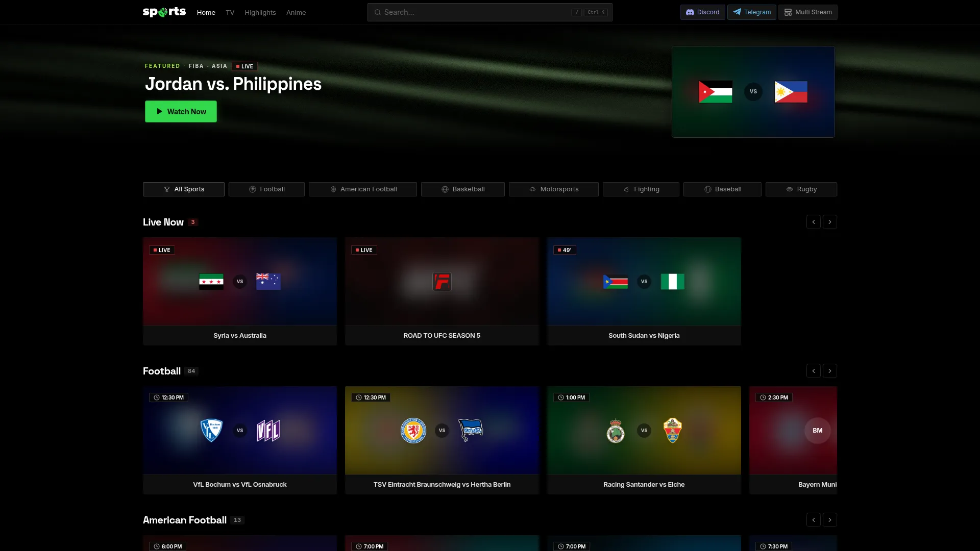Click Braunschweig vs Hertha Berlin title
The image size is (980, 551).
point(442,485)
